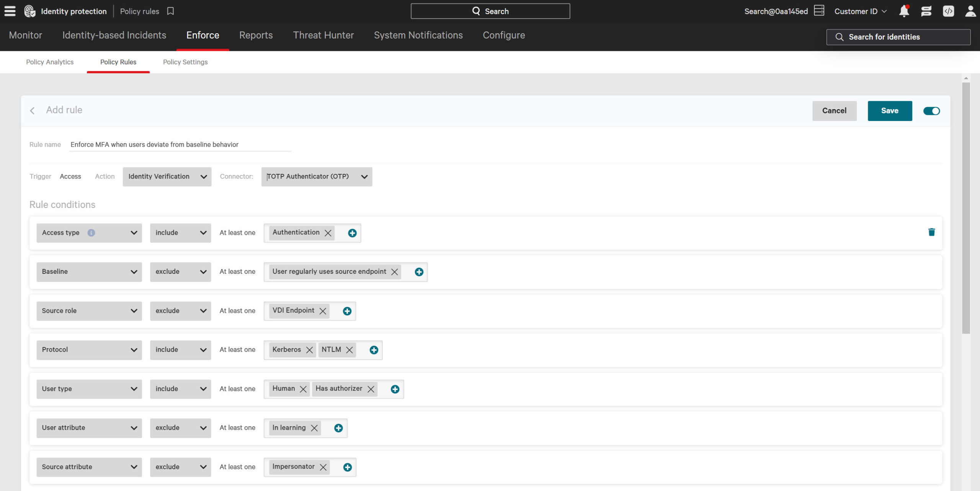This screenshot has height=491, width=980.
Task: Add another User type value
Action: point(395,389)
